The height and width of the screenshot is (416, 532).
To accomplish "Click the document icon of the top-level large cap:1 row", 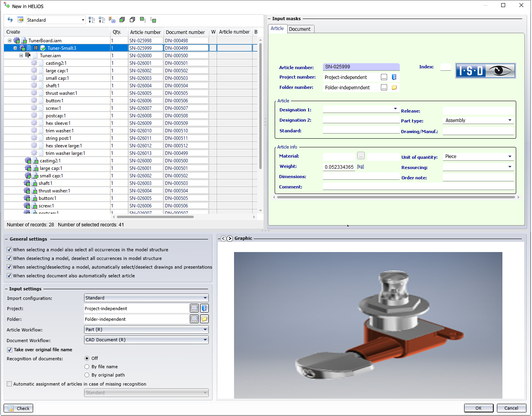I will 36,168.
